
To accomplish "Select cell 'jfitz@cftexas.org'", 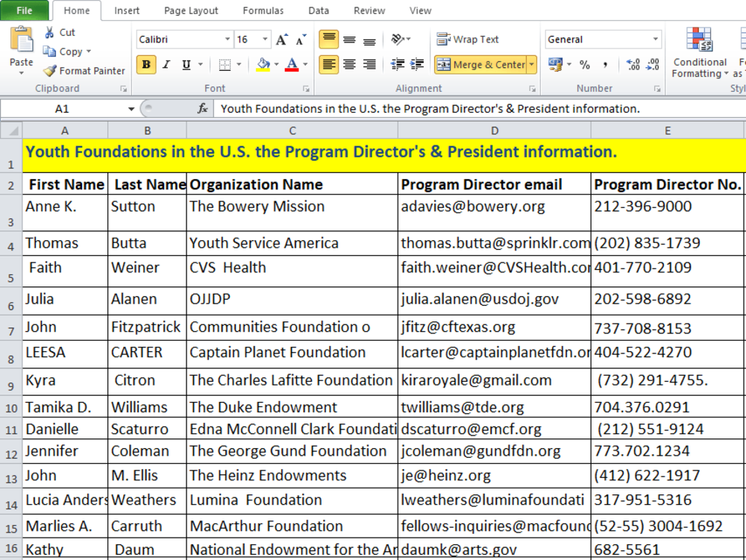I will point(495,327).
